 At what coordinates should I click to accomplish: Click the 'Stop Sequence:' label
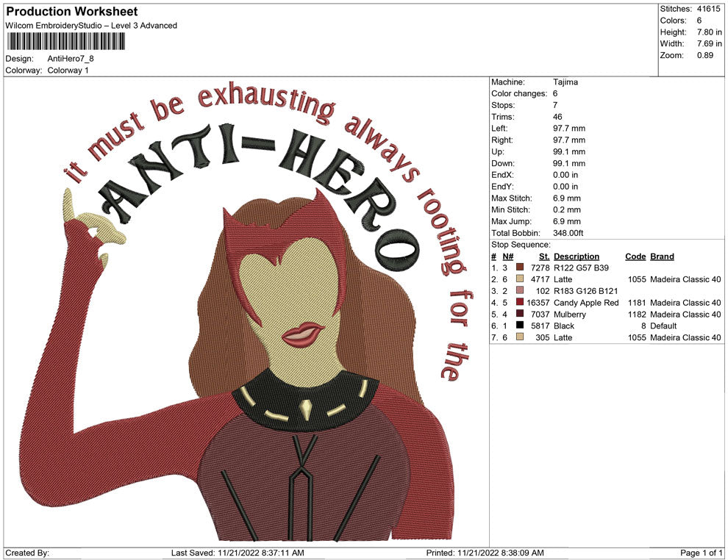click(x=521, y=245)
